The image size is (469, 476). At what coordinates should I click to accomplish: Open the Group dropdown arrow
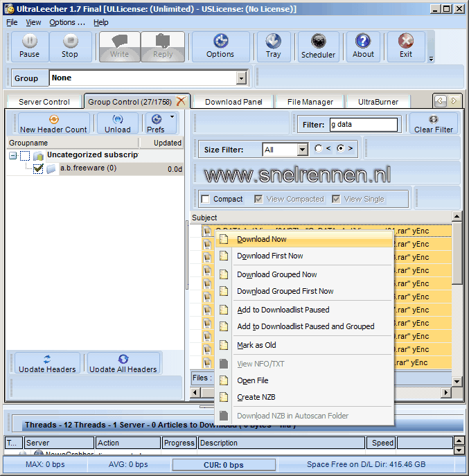241,78
